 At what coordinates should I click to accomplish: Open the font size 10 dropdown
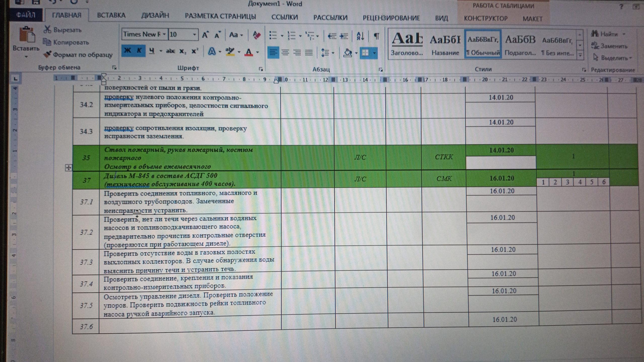[x=194, y=35]
